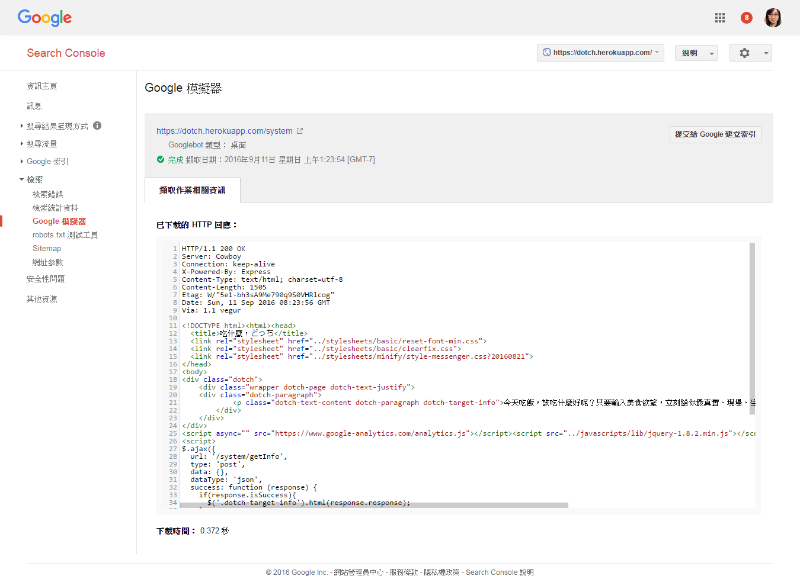Image resolution: width=800 pixels, height=579 pixels.
Task: Open the Google apps grid
Action: click(x=719, y=18)
